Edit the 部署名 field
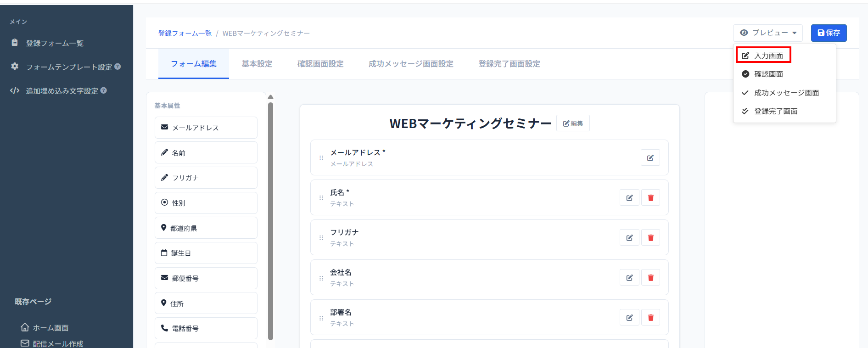868x348 pixels. pyautogui.click(x=629, y=318)
